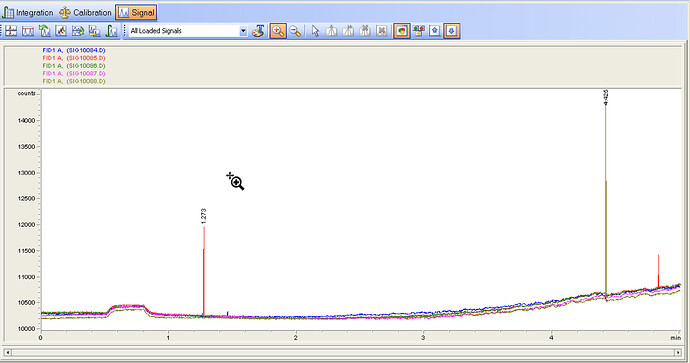Click the first crosshair grid toolbar icon
Viewport: 690px width, 363px height.
point(11,31)
